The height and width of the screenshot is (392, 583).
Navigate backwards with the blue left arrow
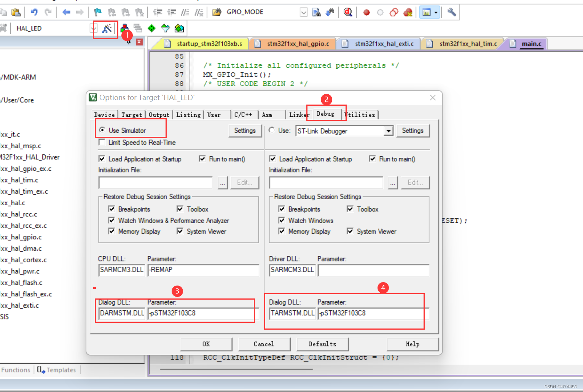[x=66, y=12]
